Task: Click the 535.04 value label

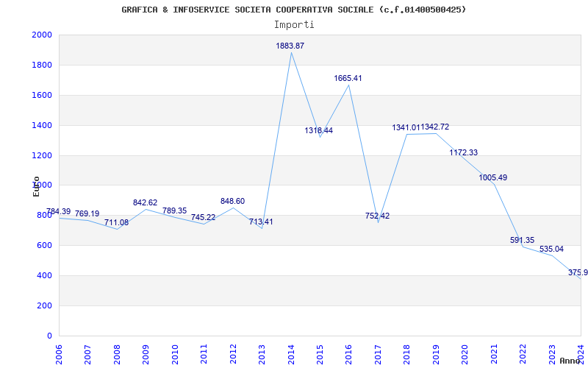Action: pyautogui.click(x=552, y=249)
